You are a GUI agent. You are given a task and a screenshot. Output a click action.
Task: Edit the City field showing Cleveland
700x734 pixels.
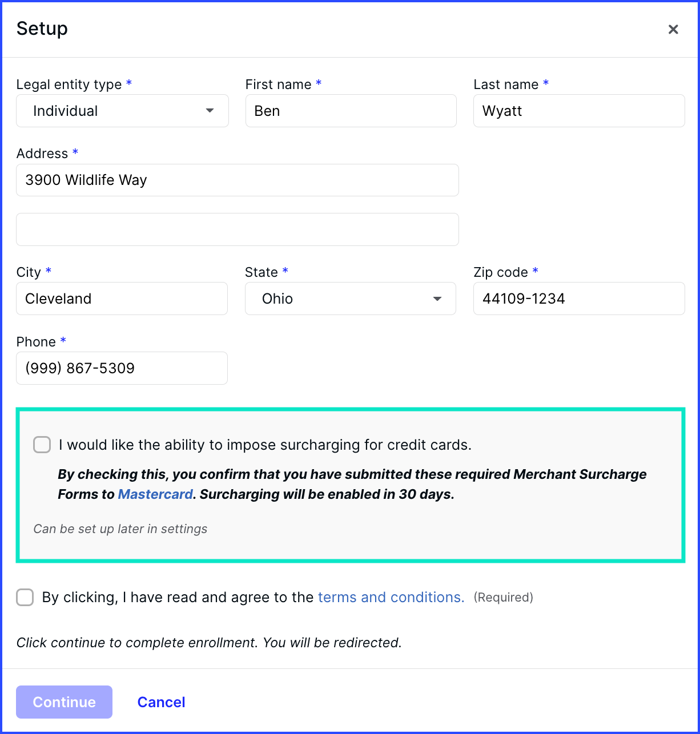click(122, 299)
